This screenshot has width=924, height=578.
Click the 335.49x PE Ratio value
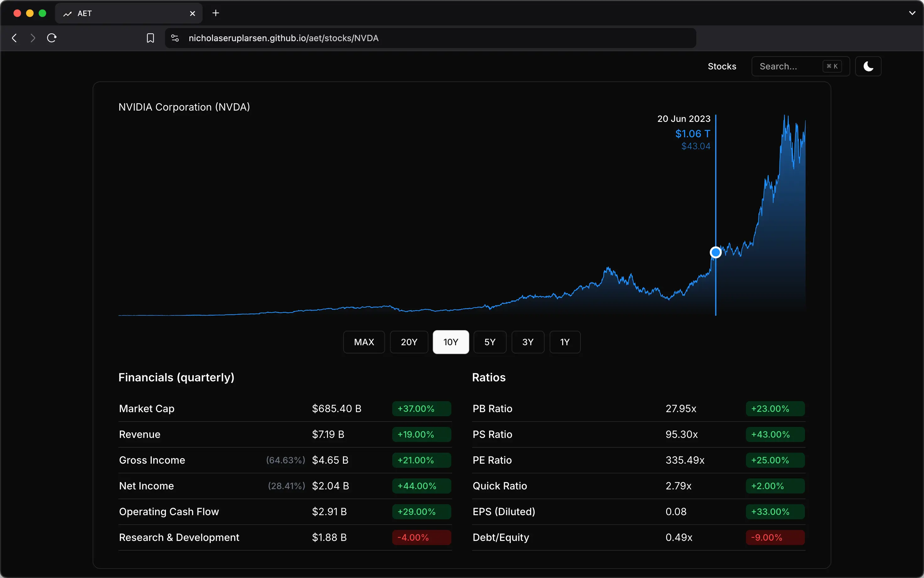pos(685,460)
